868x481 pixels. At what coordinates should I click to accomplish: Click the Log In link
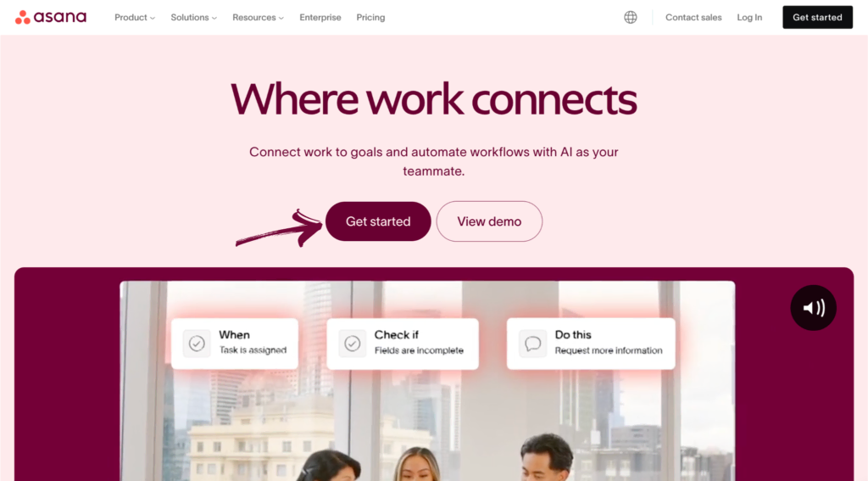[x=749, y=17]
